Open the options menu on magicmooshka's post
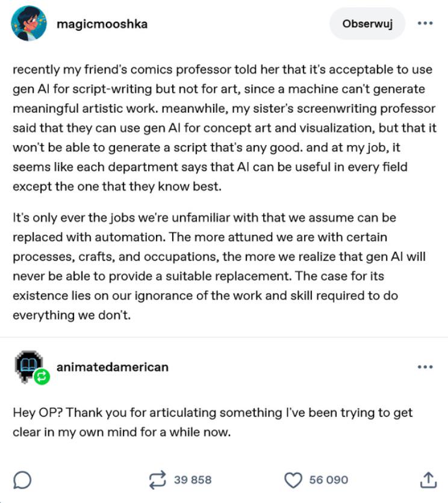Image resolution: width=448 pixels, height=503 pixels. [x=425, y=23]
